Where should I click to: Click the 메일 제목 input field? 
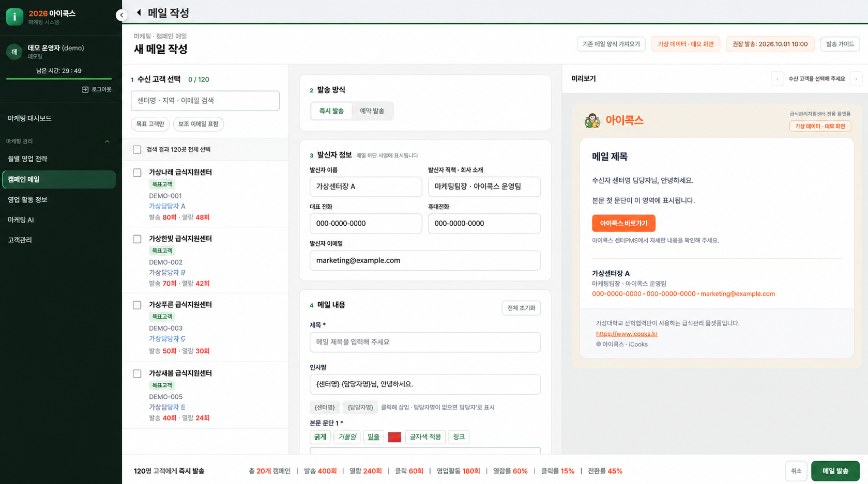coord(425,342)
